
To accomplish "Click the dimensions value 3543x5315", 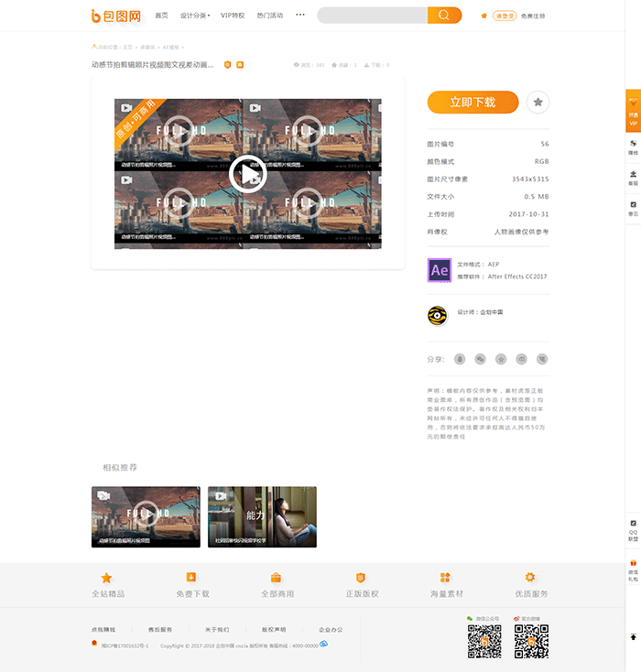I will 530,179.
